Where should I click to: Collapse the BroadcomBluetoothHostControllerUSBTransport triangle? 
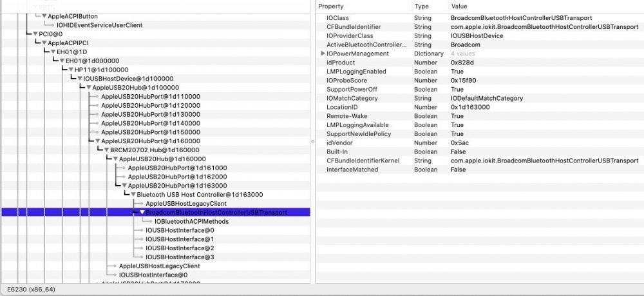[142, 212]
